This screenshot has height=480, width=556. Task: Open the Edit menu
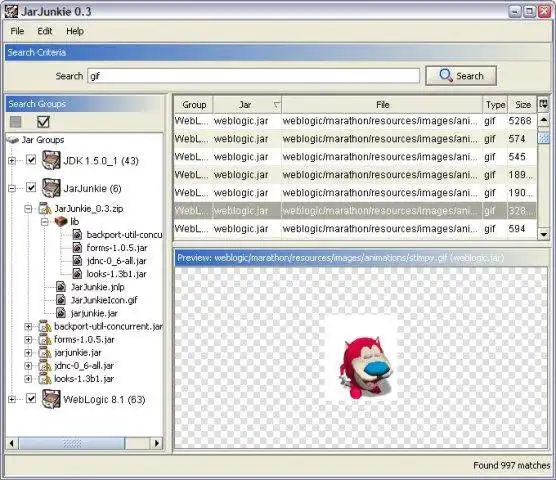tap(45, 31)
